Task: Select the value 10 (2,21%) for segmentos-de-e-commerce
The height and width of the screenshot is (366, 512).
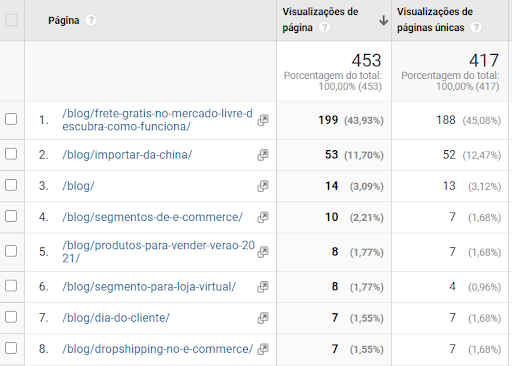Action: 354,217
